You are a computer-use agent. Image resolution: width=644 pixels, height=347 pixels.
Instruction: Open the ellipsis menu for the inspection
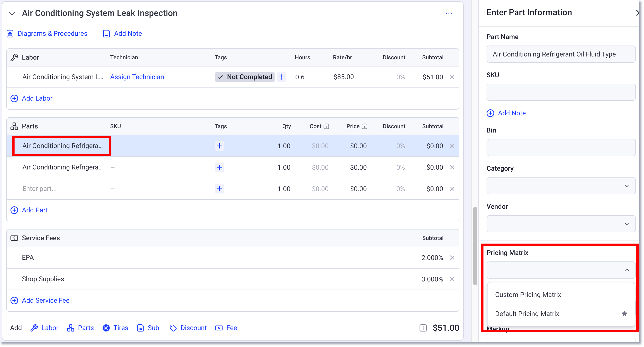(x=449, y=13)
